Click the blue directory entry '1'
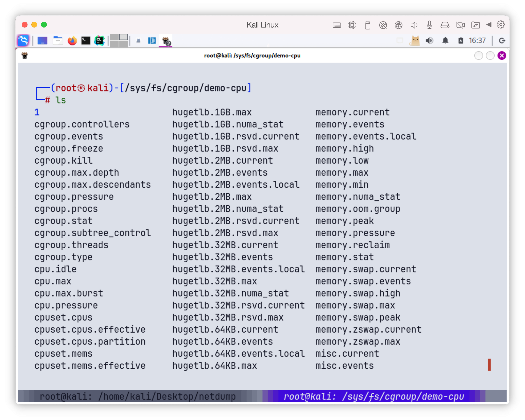This screenshot has width=525, height=420. [x=37, y=112]
